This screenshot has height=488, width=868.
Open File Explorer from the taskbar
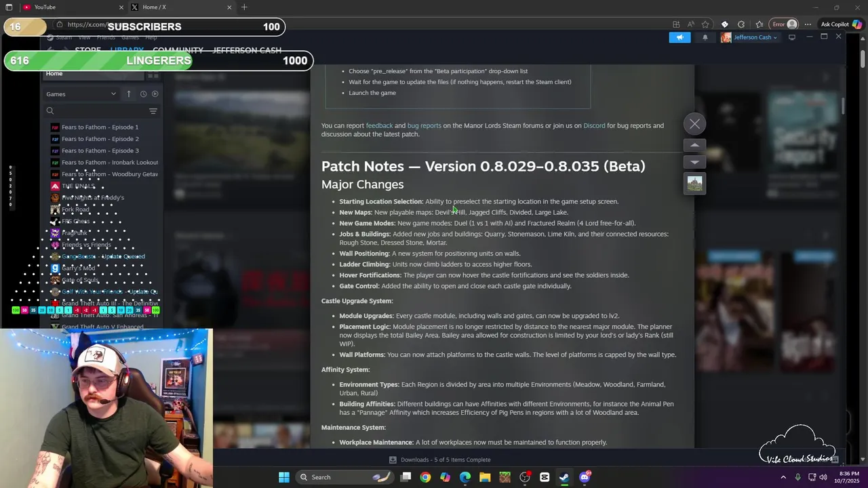(485, 477)
